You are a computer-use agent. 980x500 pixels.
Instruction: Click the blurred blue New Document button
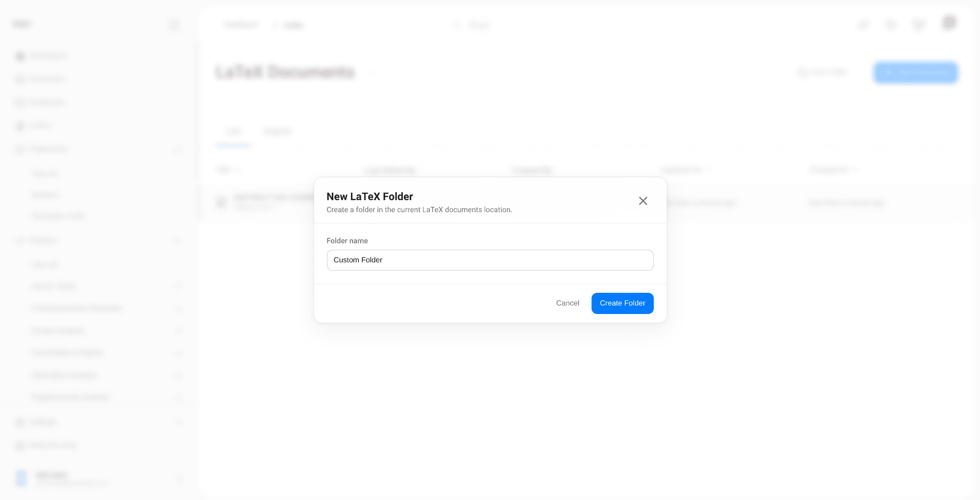click(x=915, y=72)
